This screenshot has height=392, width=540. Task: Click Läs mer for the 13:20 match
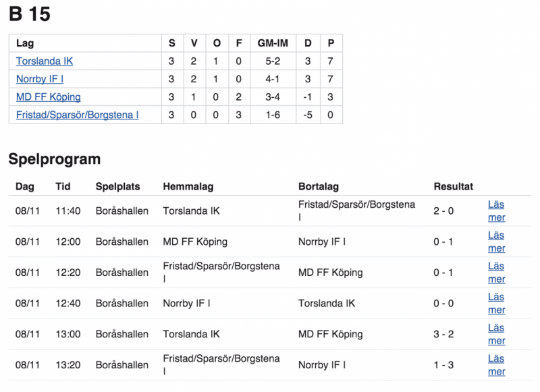496,365
